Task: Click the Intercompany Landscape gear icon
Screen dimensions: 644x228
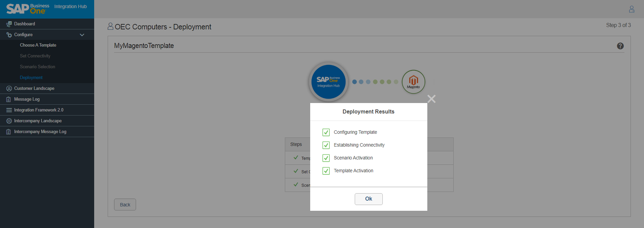Action: coord(9,121)
